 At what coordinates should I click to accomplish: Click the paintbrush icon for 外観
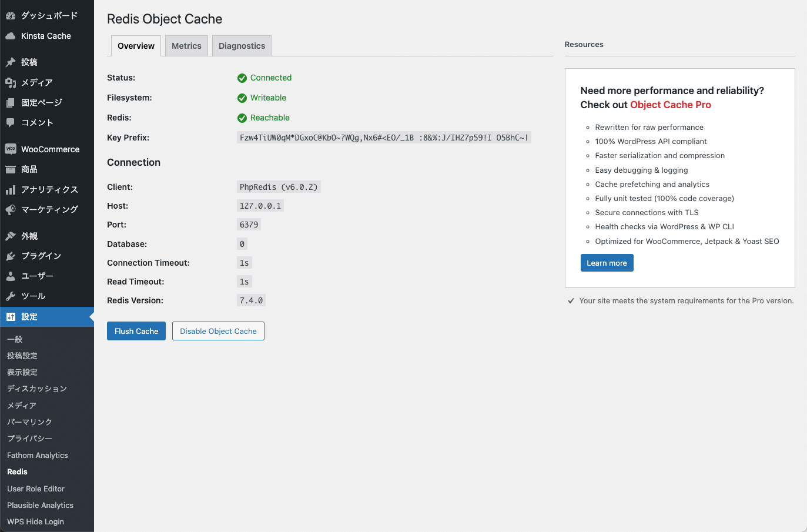pos(11,236)
